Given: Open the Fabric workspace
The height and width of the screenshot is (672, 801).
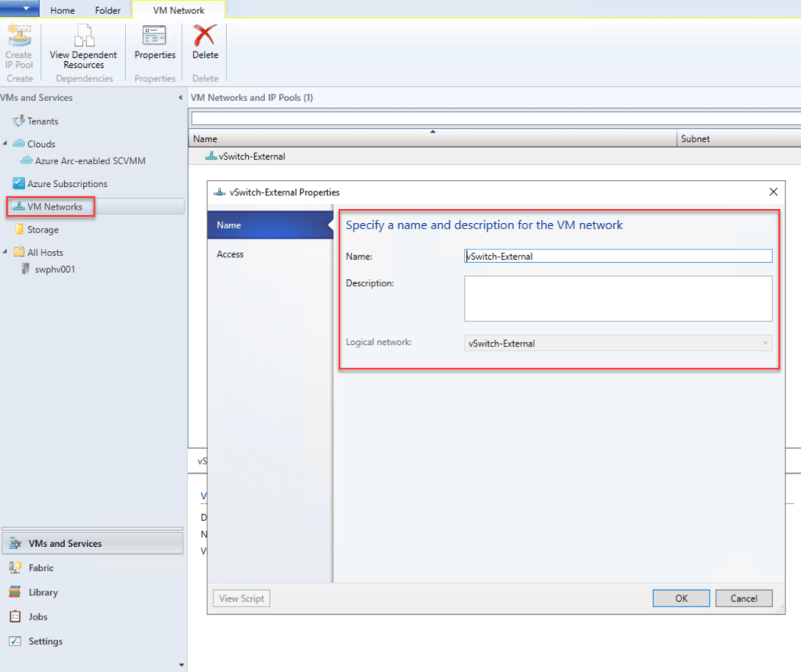Looking at the screenshot, I should (x=41, y=568).
